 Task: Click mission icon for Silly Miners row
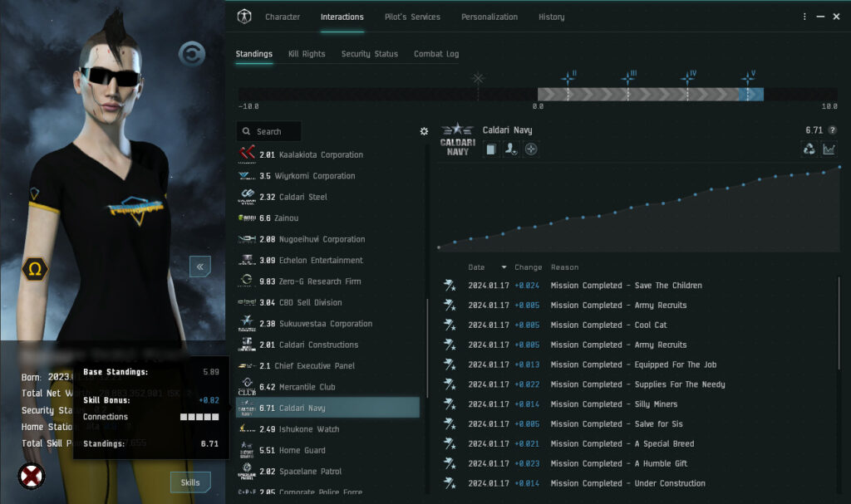click(x=450, y=404)
